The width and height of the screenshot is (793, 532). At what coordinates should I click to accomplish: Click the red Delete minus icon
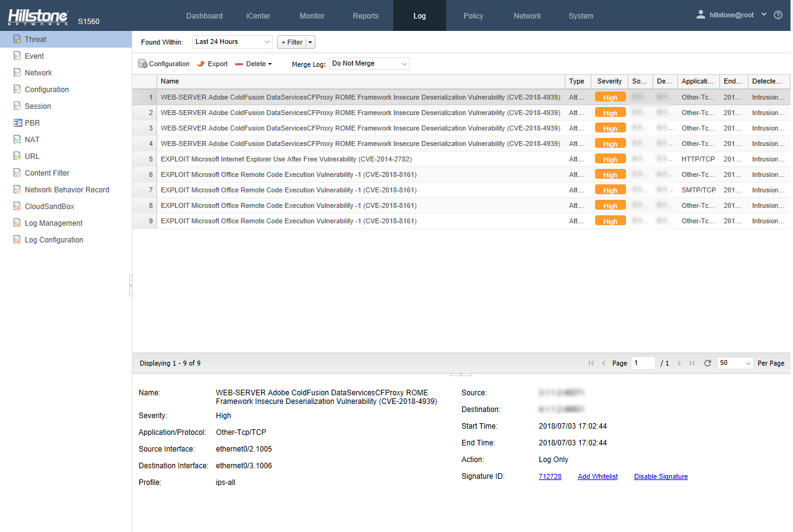coord(239,64)
